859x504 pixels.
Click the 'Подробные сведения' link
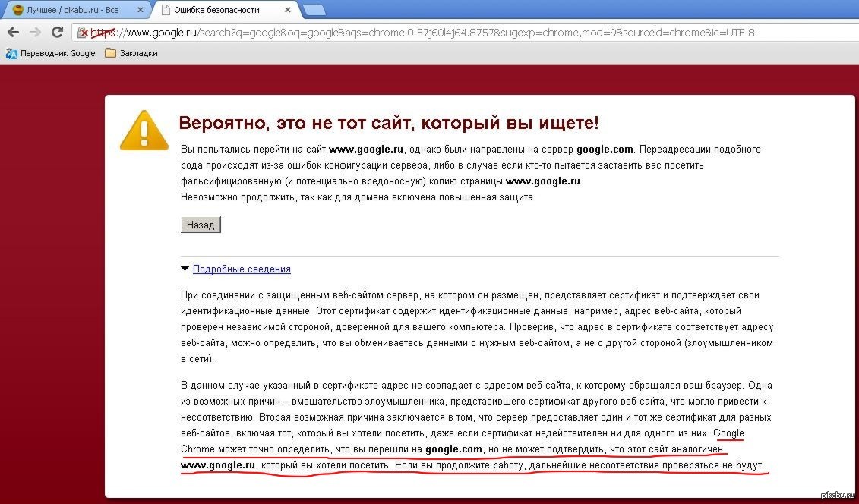point(242,269)
